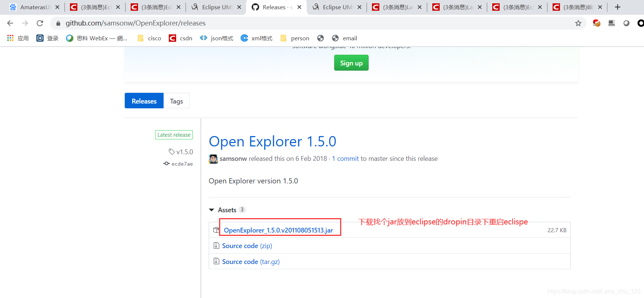This screenshot has height=298, width=644.
Task: Click the gray circle extension icon
Action: [x=626, y=23]
